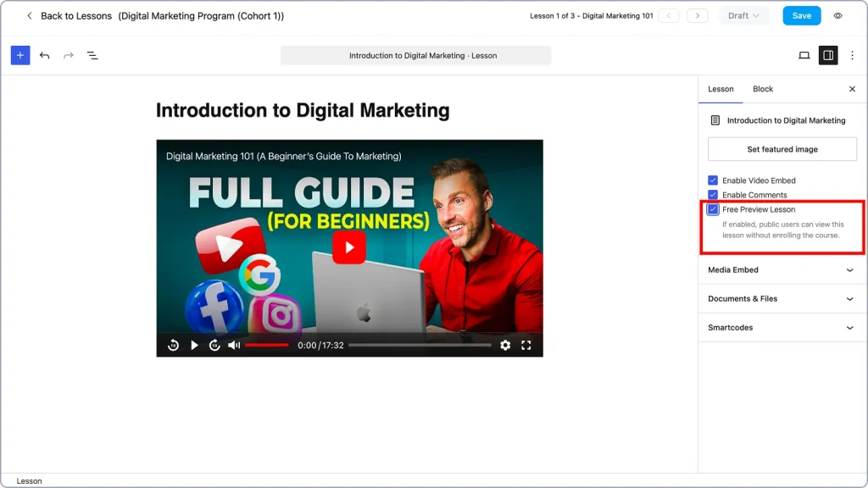The width and height of the screenshot is (868, 488).
Task: Click Set featured image button
Action: [782, 149]
